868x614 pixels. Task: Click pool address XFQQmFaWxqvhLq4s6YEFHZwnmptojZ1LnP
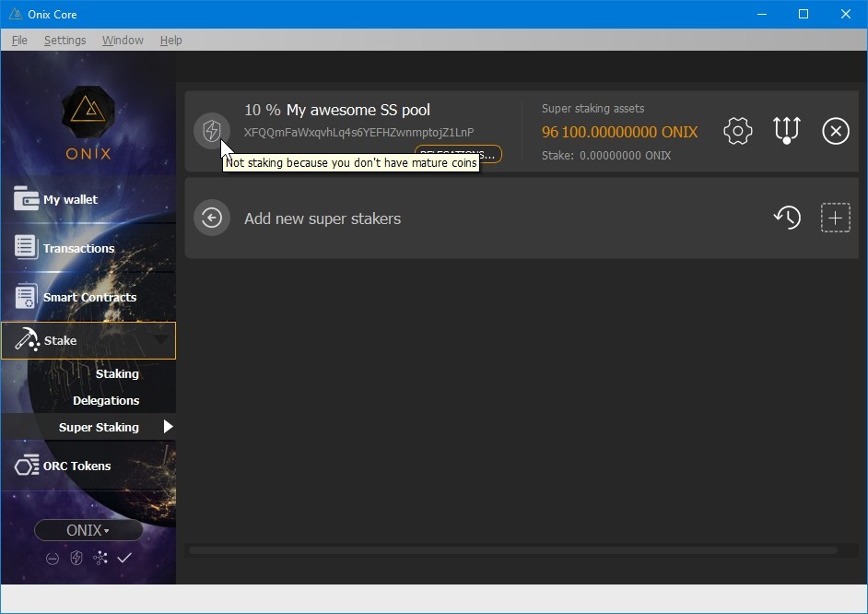click(358, 132)
